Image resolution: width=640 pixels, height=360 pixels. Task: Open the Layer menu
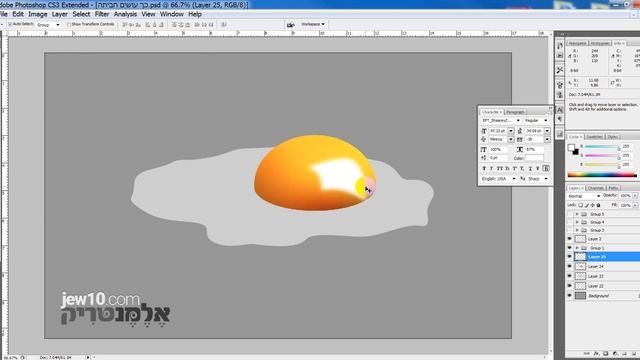tap(60, 14)
